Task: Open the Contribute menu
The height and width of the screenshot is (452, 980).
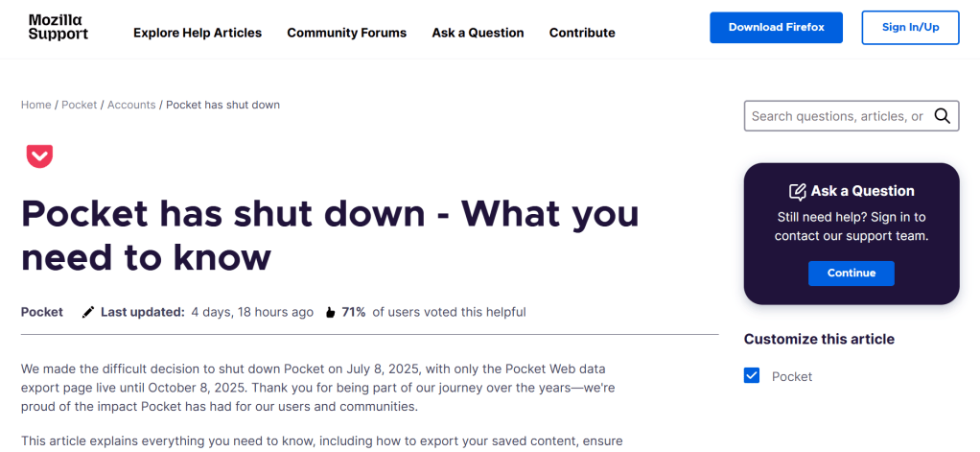Action: pyautogui.click(x=582, y=33)
